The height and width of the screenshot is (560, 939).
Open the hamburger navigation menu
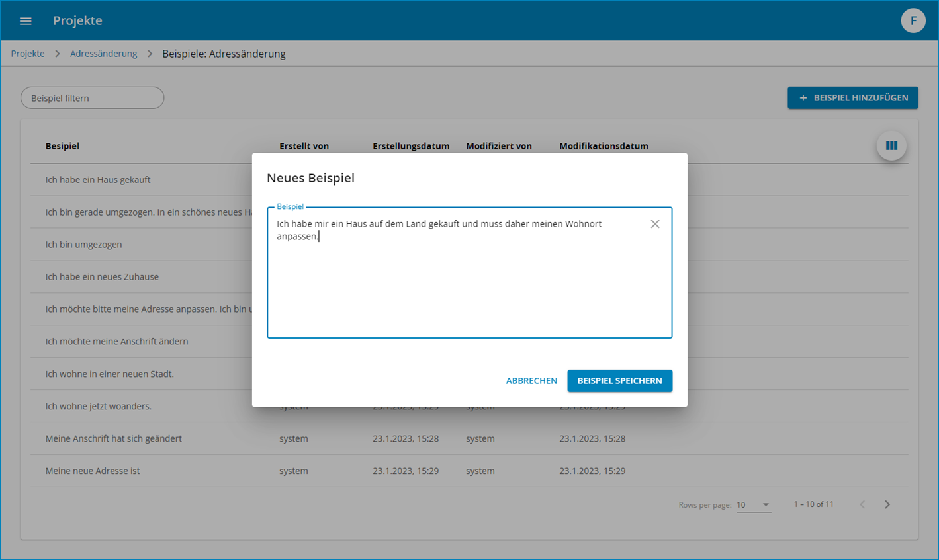(26, 21)
